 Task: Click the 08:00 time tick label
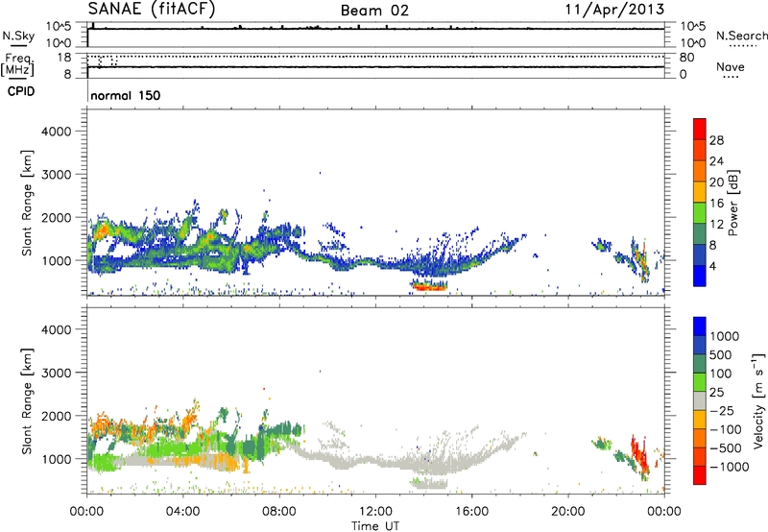tap(279, 512)
